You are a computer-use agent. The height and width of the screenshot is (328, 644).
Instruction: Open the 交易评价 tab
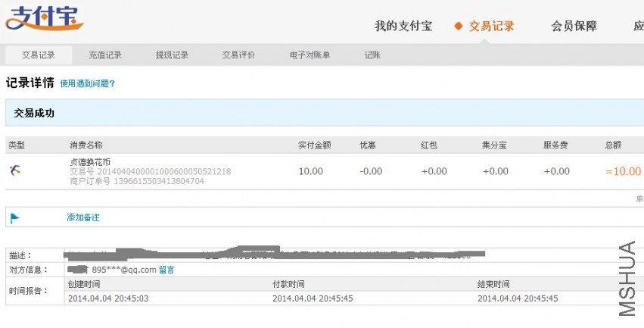(x=238, y=55)
